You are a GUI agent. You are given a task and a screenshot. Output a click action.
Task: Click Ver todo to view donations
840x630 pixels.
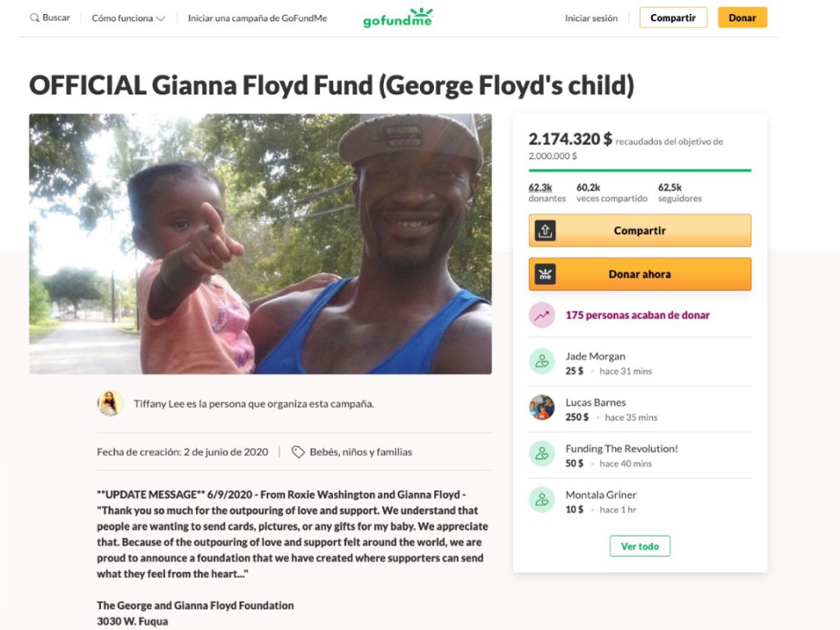(640, 546)
